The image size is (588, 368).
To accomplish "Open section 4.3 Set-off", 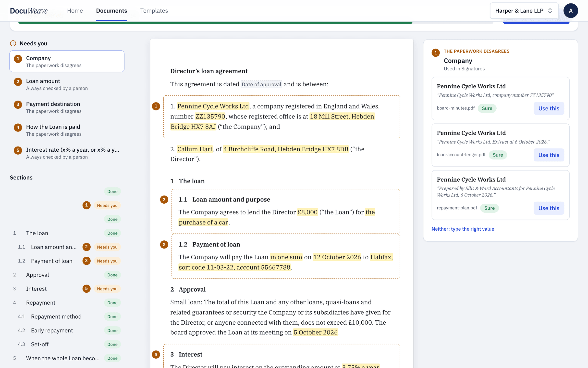I will (x=67, y=344).
